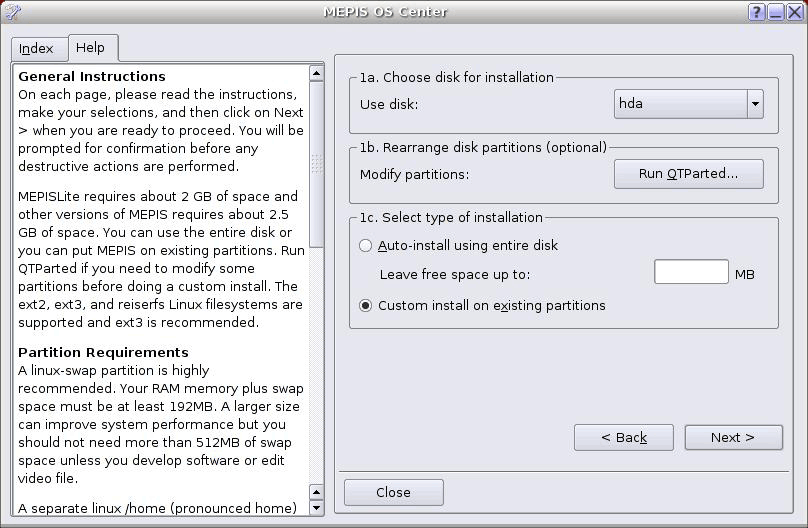Click the context help question mark button
Image resolution: width=808 pixels, height=528 pixels.
click(x=756, y=12)
